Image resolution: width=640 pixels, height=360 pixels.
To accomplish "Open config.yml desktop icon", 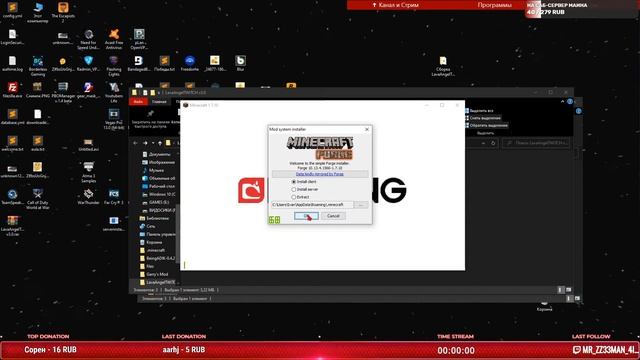I will 12,11.
